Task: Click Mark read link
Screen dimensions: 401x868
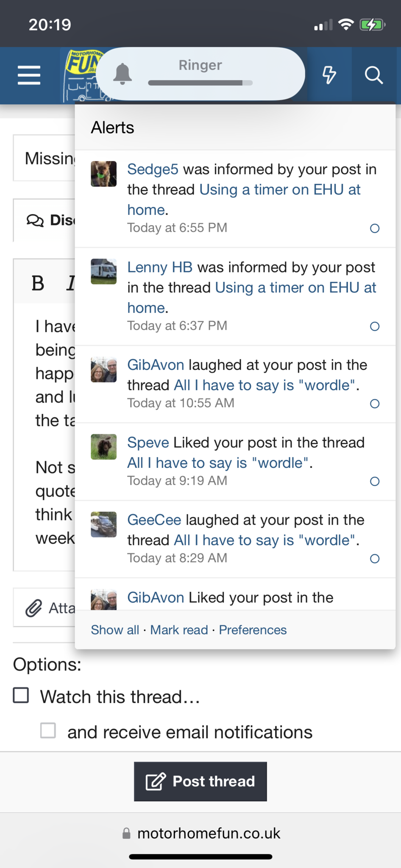Action: pyautogui.click(x=179, y=630)
